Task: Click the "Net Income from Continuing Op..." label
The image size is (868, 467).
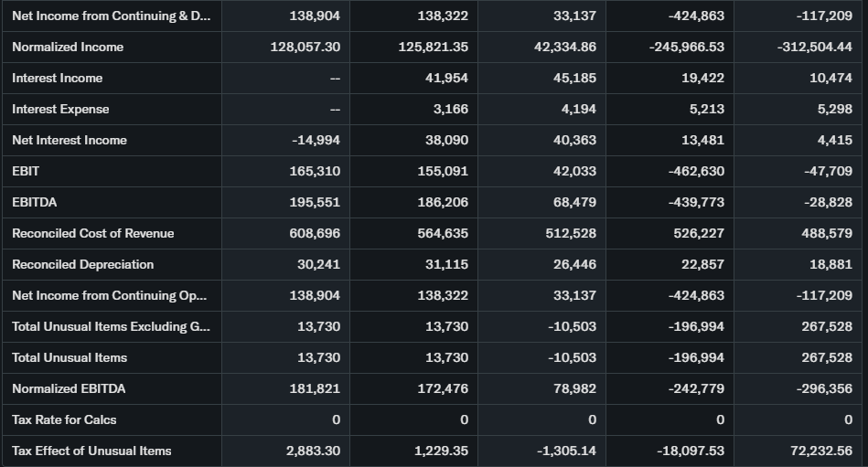Action: click(x=109, y=295)
